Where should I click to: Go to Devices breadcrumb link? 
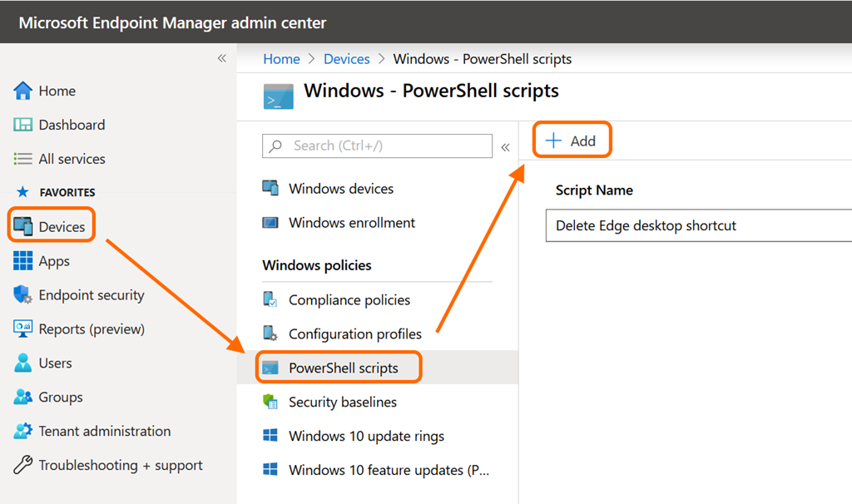(x=346, y=59)
